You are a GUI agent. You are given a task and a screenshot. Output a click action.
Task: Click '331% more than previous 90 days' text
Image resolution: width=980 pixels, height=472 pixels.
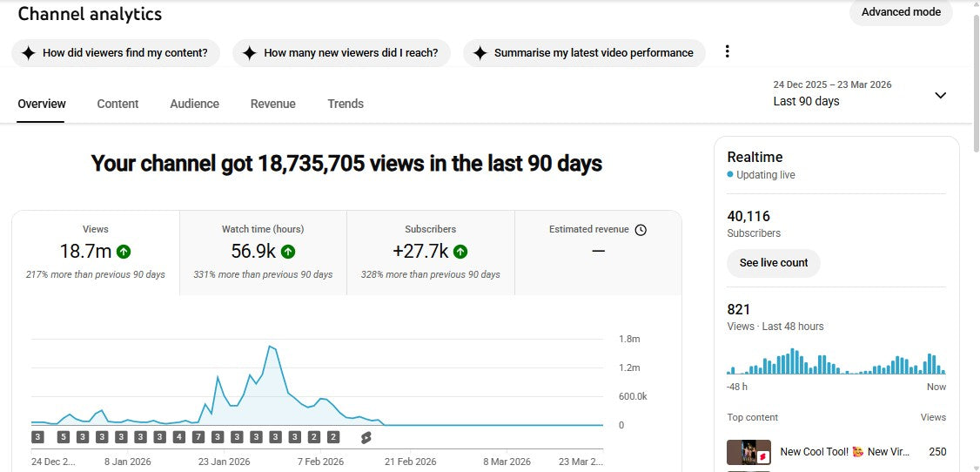(263, 274)
